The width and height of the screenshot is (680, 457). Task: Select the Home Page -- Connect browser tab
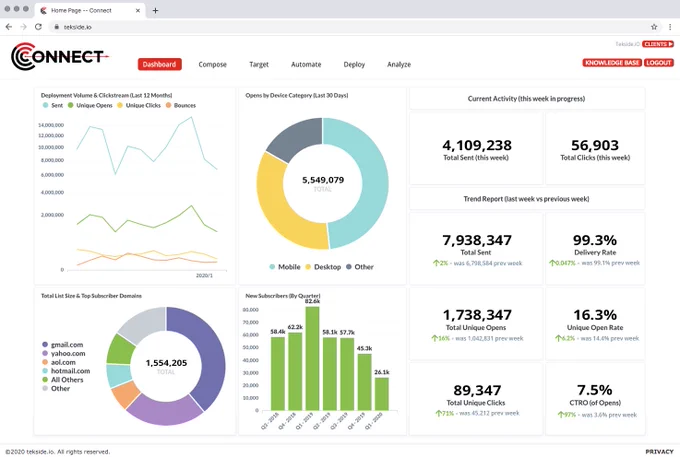(x=90, y=10)
